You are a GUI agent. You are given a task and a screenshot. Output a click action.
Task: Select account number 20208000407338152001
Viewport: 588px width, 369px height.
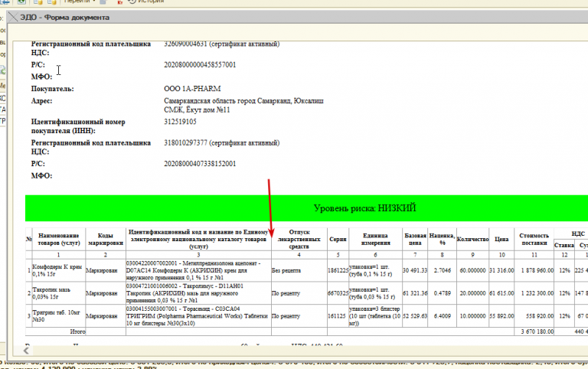(x=200, y=164)
